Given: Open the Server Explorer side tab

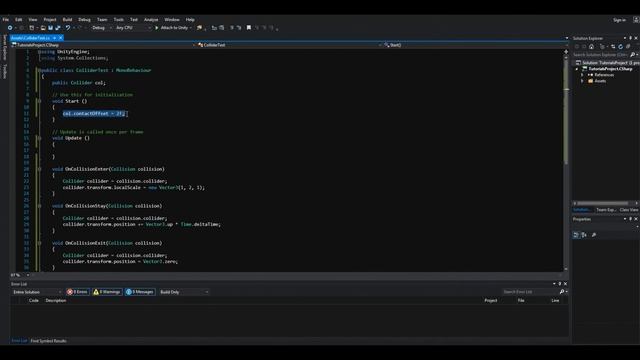Looking at the screenshot, I should point(5,47).
